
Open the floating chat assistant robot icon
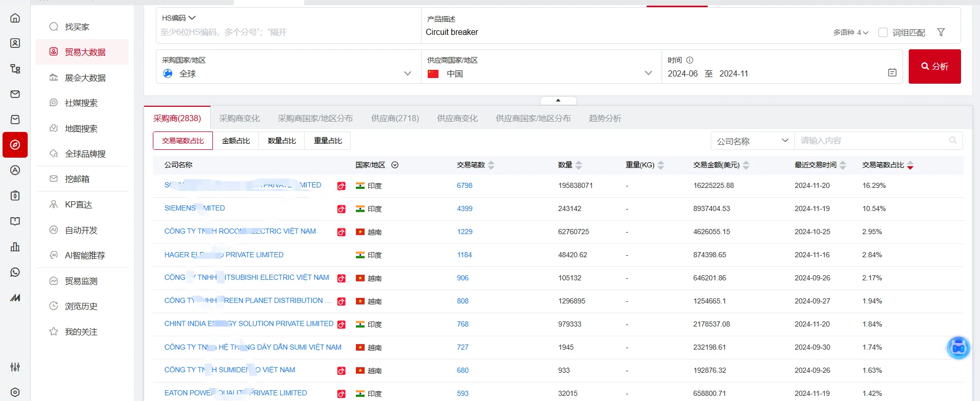(958, 348)
